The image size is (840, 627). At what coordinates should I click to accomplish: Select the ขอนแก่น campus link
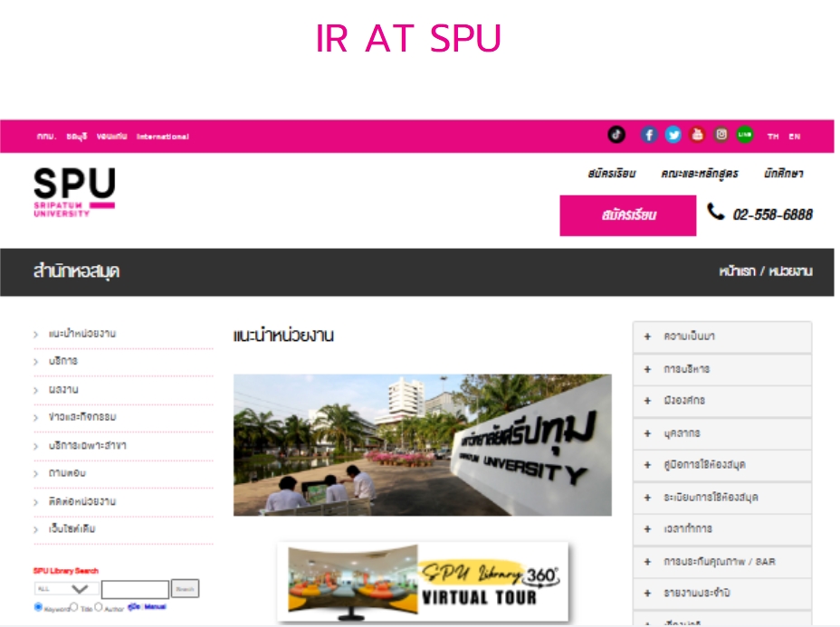click(x=112, y=136)
